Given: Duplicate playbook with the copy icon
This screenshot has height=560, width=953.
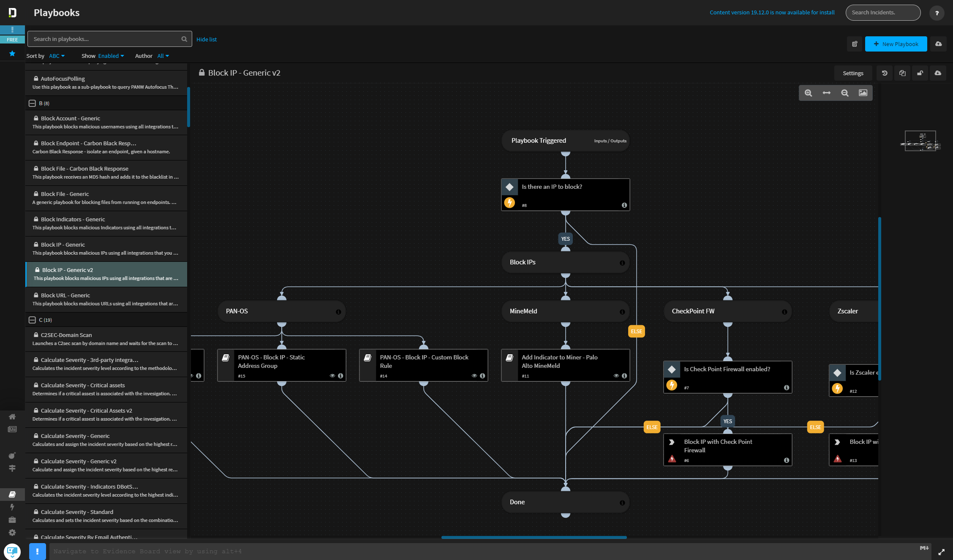Looking at the screenshot, I should click(x=902, y=73).
